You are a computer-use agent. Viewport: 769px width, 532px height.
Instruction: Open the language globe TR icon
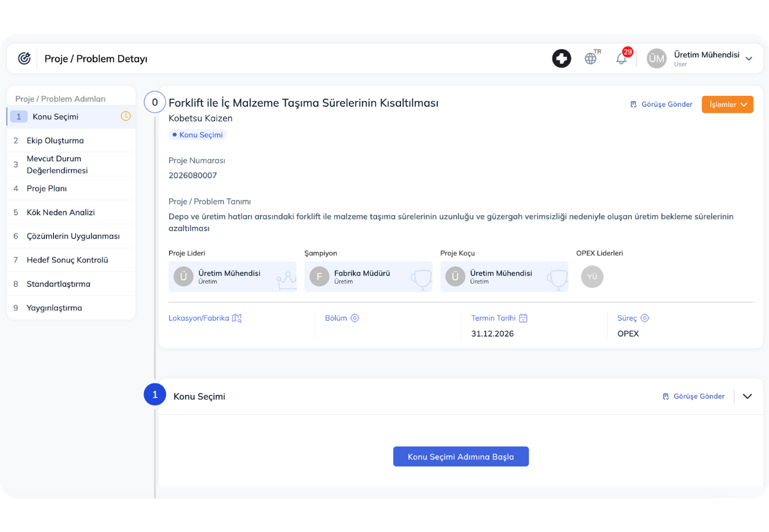[x=592, y=57]
